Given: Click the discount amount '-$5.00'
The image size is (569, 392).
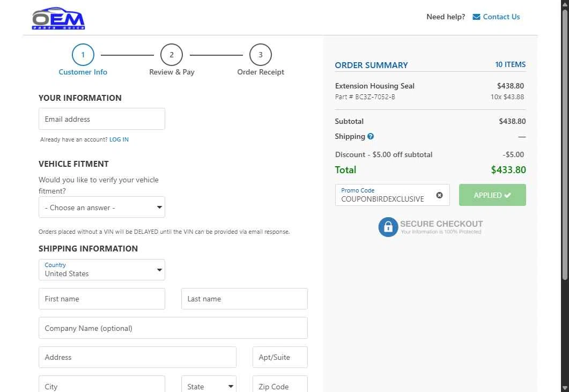Looking at the screenshot, I should click(513, 154).
